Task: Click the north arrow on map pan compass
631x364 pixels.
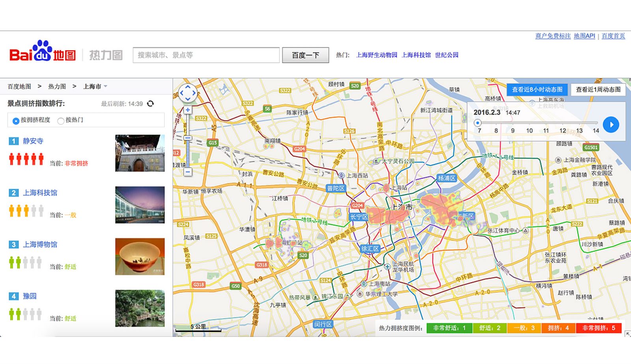Action: point(188,87)
